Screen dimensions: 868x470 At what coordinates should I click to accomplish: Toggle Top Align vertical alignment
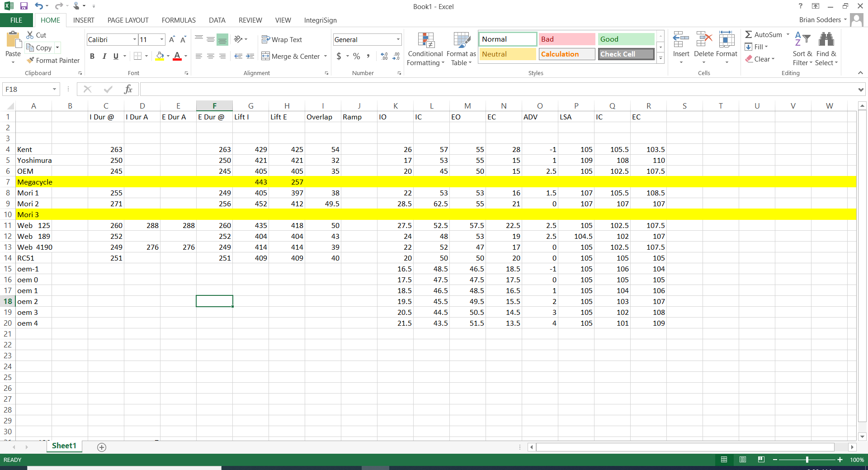click(199, 39)
